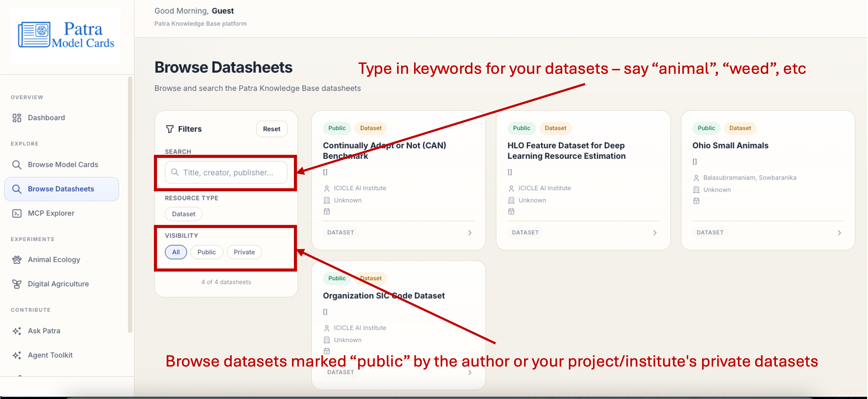Click creator person icon on HLO Feature card
The height and width of the screenshot is (399, 868).
[511, 188]
